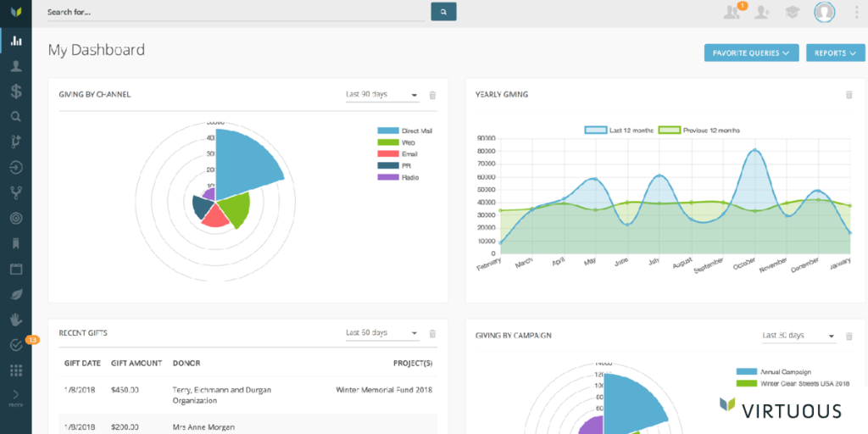This screenshot has width=868, height=434.
Task: Open the Favorite Queries dropdown
Action: (751, 53)
